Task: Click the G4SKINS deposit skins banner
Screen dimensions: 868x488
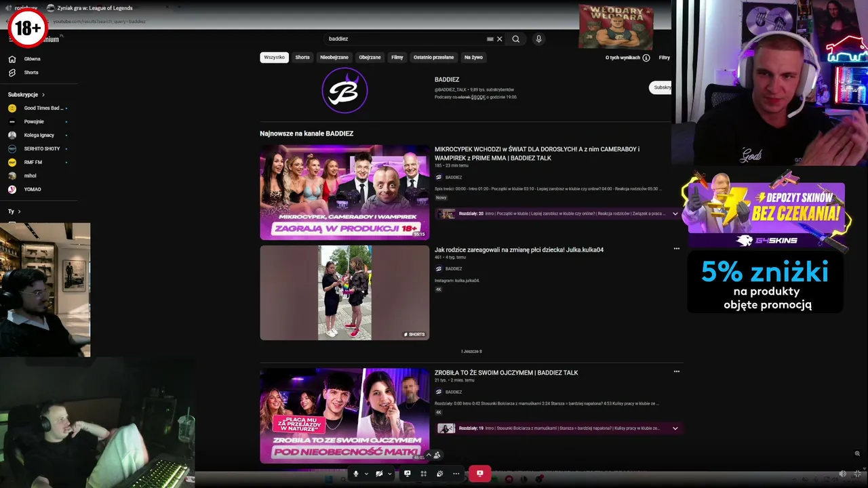Action: pyautogui.click(x=766, y=211)
